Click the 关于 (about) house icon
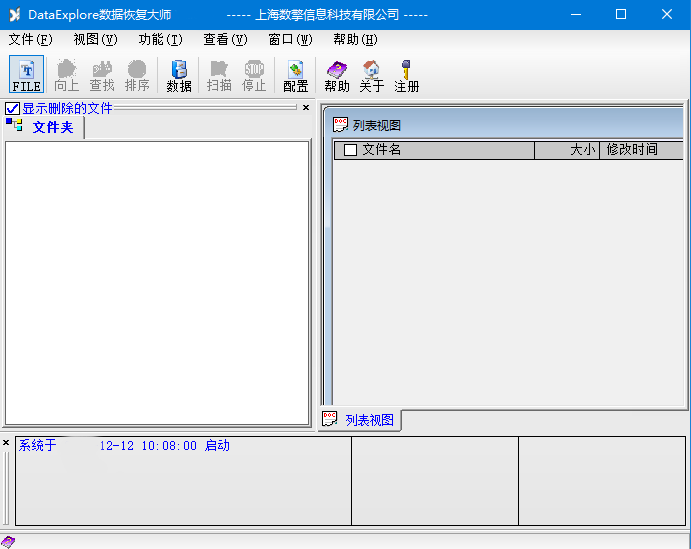This screenshot has height=549, width=691. [372, 74]
